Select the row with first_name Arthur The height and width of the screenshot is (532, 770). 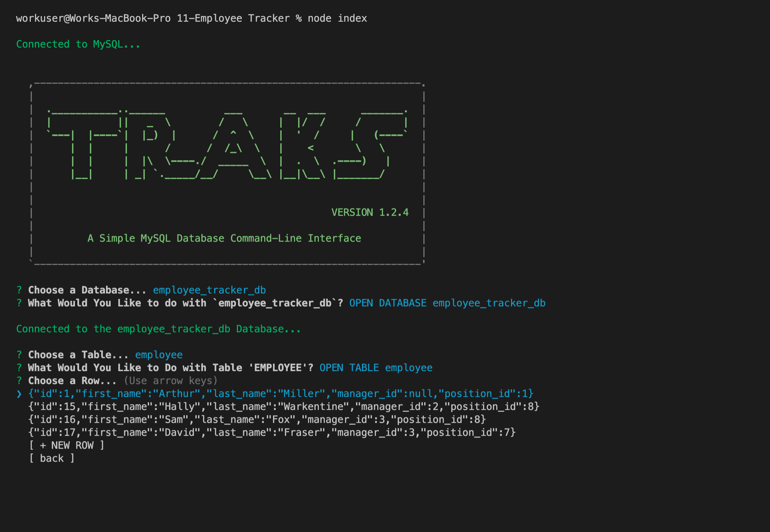[281, 394]
